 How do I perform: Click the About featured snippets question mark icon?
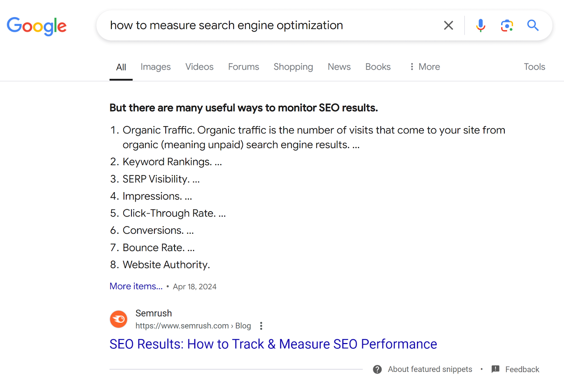coord(377,369)
